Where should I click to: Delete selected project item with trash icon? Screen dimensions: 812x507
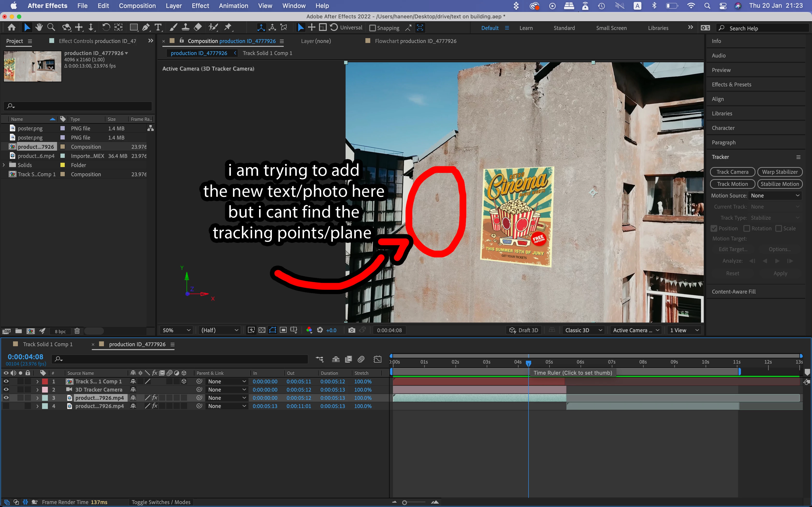coord(77,331)
